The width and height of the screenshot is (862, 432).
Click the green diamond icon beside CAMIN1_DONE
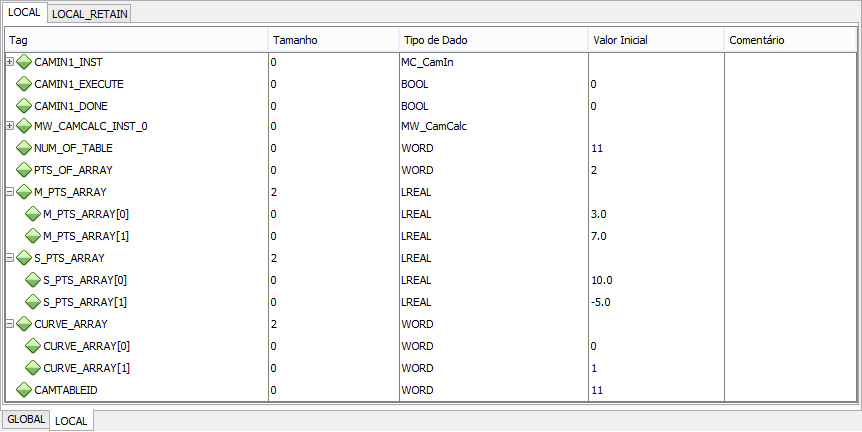coord(24,105)
